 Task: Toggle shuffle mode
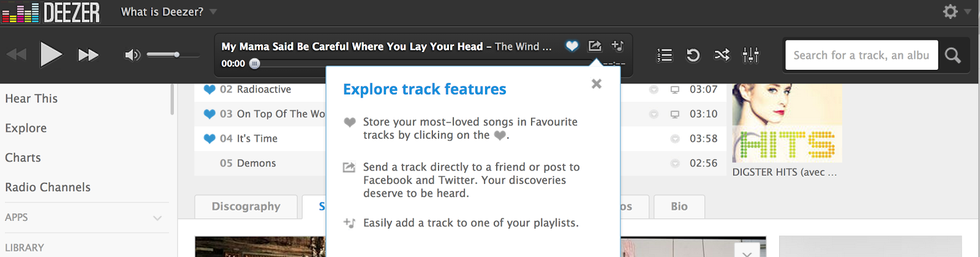point(722,55)
